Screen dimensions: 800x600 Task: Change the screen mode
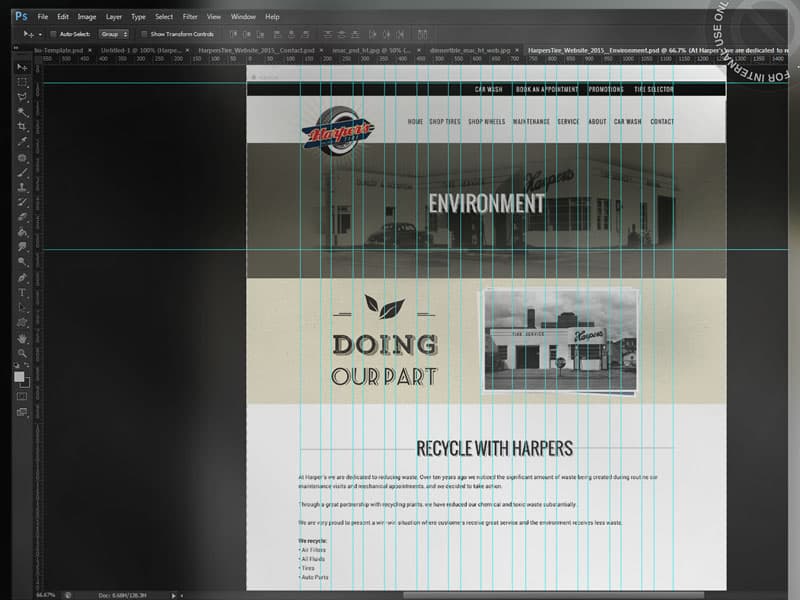tap(22, 412)
